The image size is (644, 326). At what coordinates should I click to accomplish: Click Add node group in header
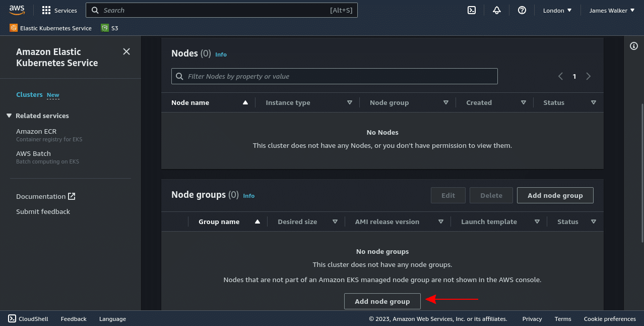[x=555, y=195]
